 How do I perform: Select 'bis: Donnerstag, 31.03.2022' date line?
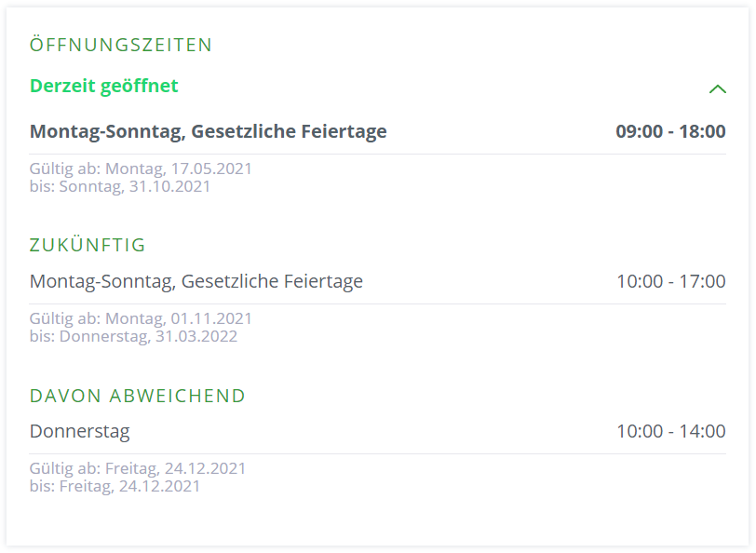point(133,336)
